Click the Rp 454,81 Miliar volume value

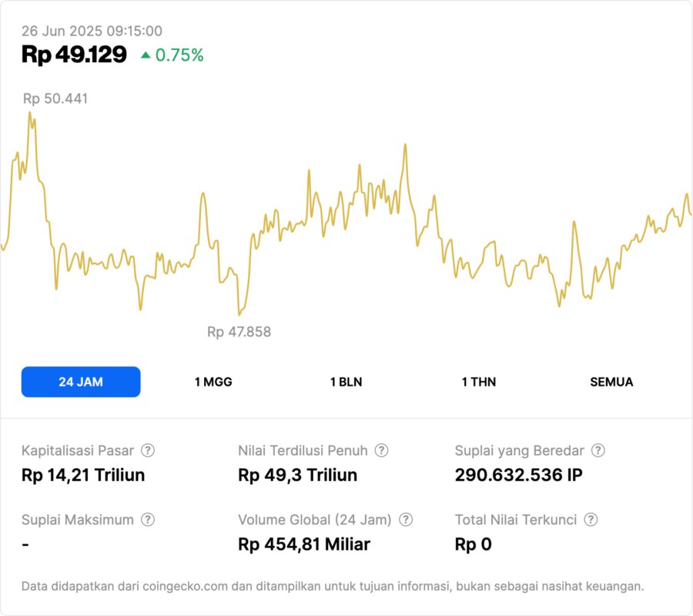304,544
